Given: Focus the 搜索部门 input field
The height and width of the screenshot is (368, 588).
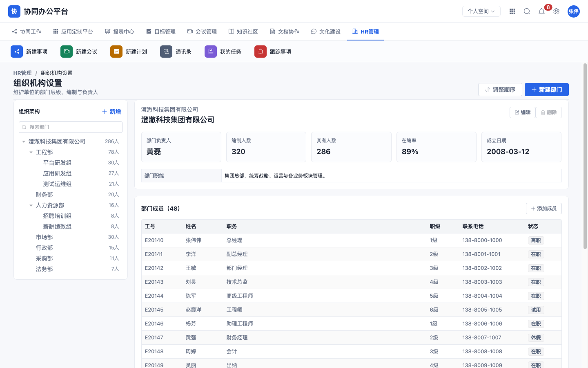Looking at the screenshot, I should (71, 127).
